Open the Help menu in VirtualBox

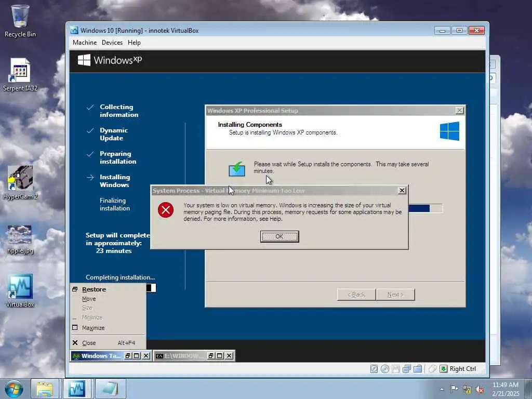pyautogui.click(x=134, y=43)
